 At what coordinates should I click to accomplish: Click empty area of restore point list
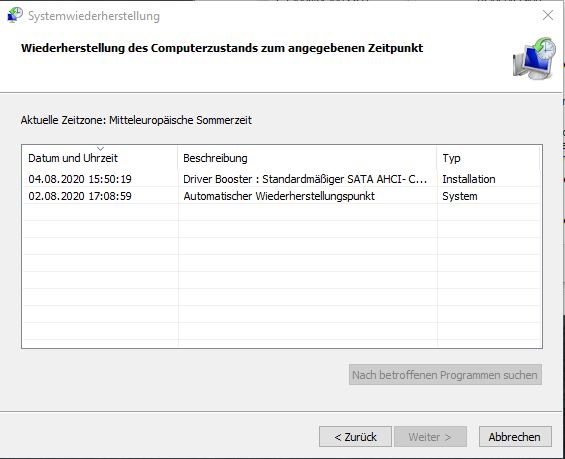pos(282,276)
